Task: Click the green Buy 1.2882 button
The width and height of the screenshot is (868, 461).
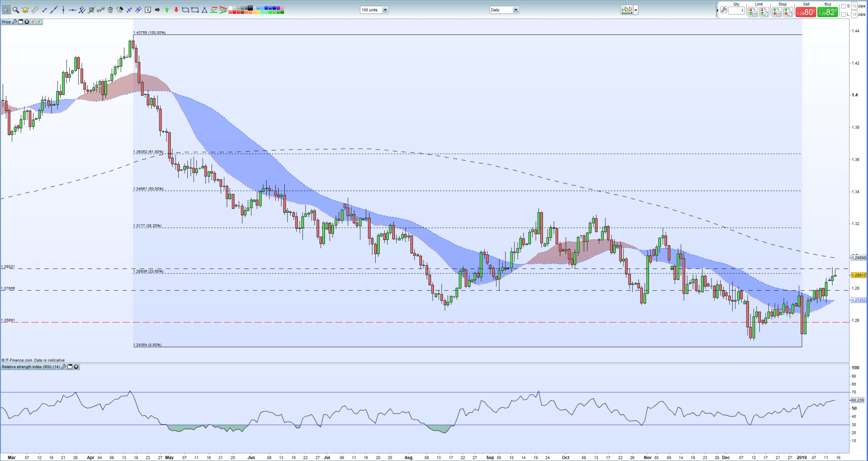Action: 828,12
